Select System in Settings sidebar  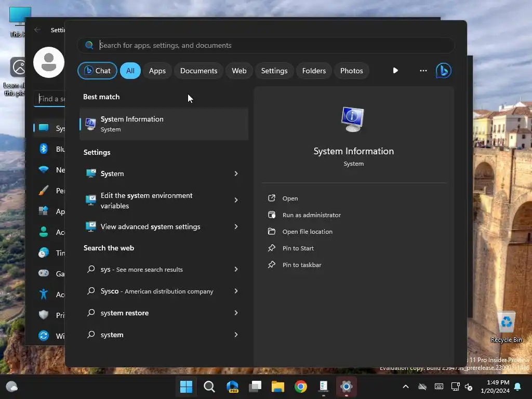point(49,128)
